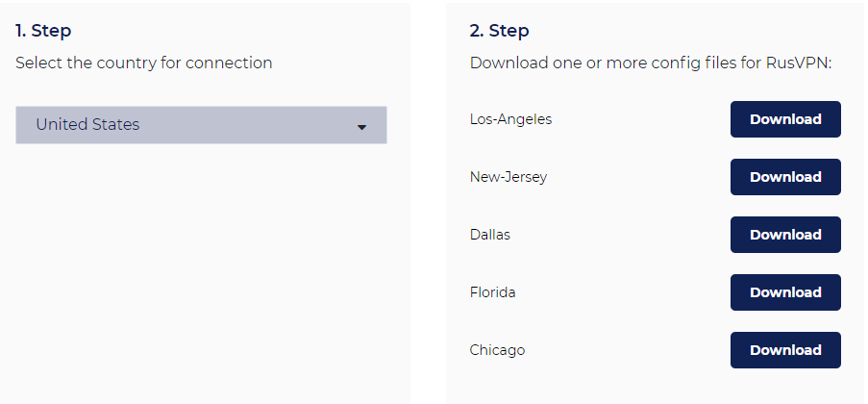Click the "2. Step" heading
The image size is (868, 404).
pyautogui.click(x=499, y=31)
